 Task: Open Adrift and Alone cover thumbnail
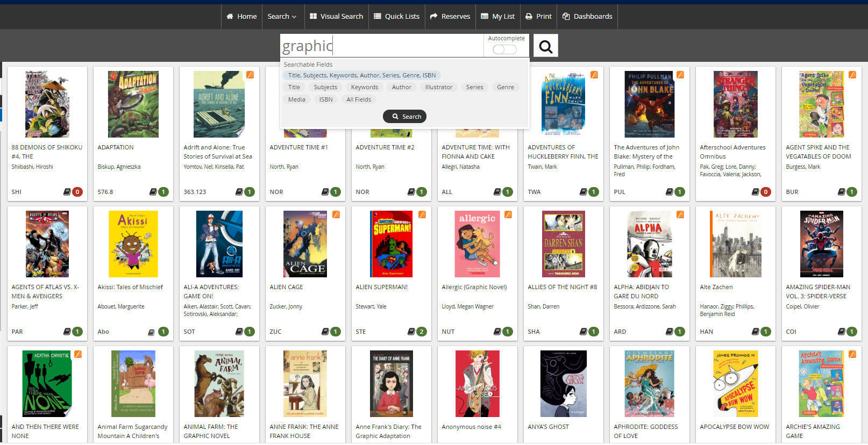pos(219,104)
